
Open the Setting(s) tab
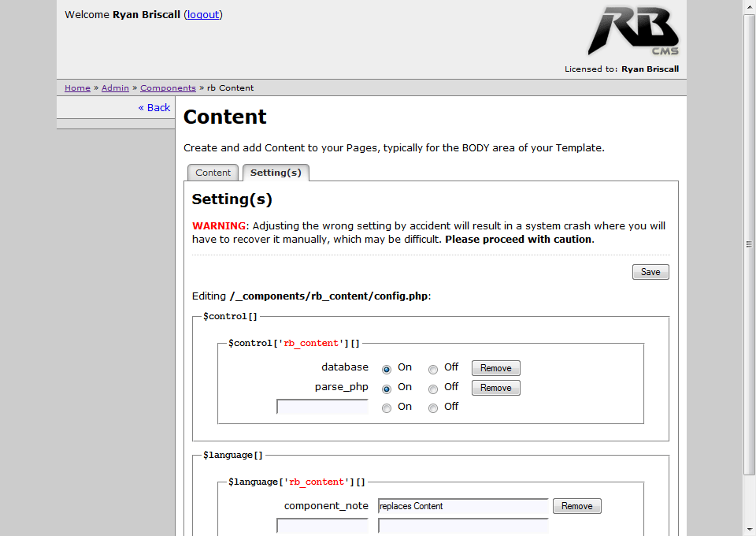(276, 173)
